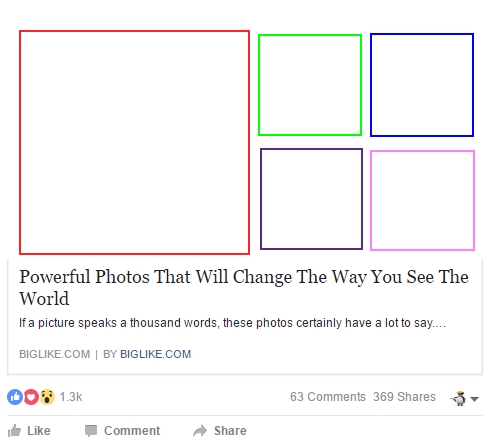This screenshot has height=444, width=491.
Task: Open the audience selector dropdown arrow
Action: tap(474, 399)
